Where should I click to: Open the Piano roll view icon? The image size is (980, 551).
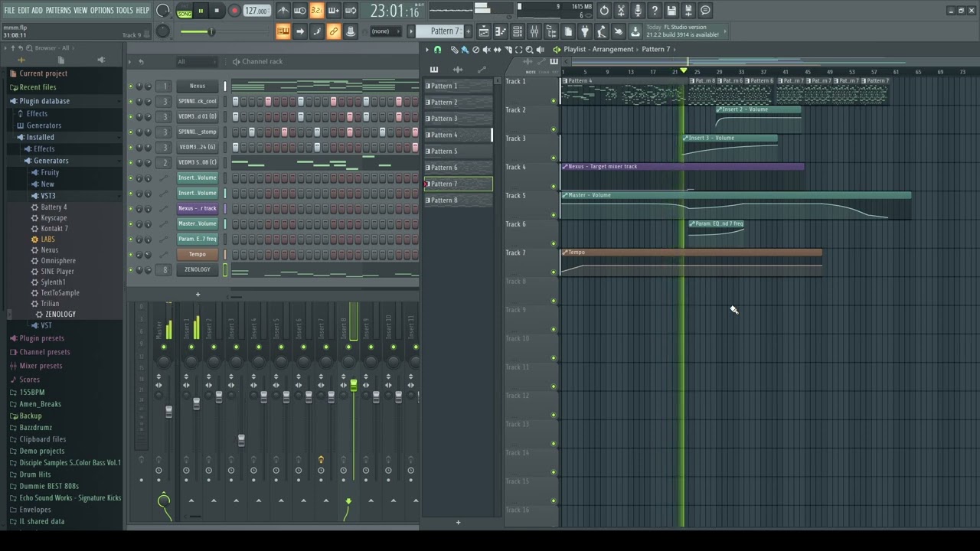501,31
